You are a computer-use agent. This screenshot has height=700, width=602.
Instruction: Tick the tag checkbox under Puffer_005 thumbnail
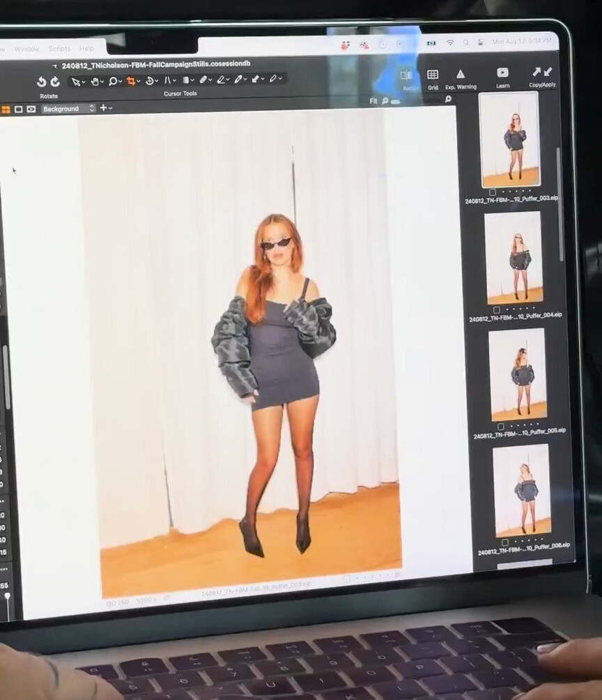point(501,427)
